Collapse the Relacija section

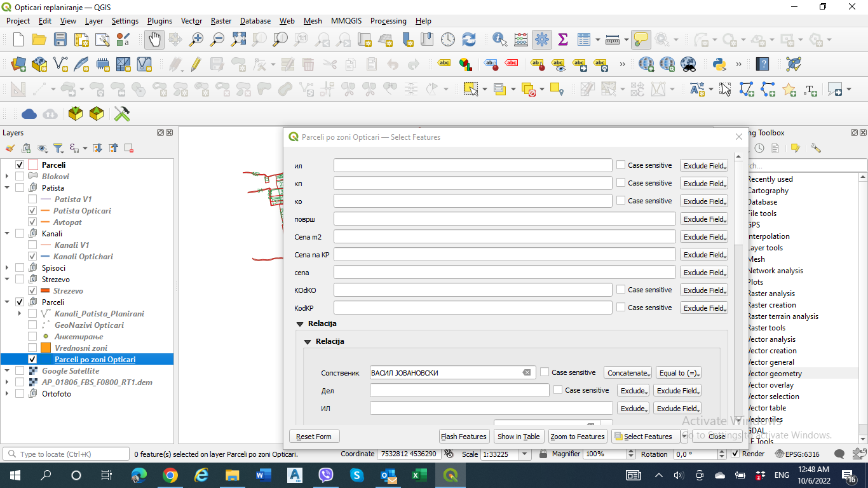click(x=300, y=323)
